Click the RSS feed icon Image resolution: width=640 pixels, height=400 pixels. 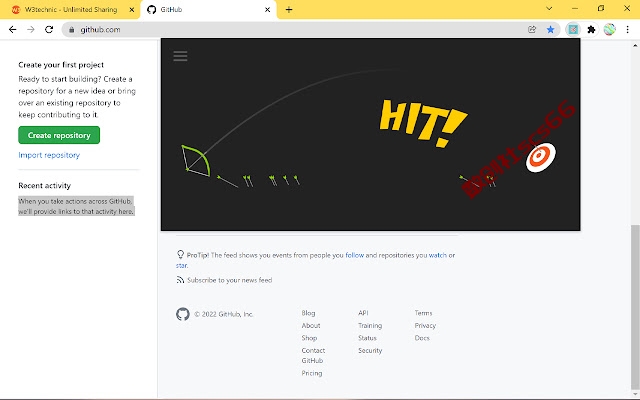pyautogui.click(x=180, y=280)
